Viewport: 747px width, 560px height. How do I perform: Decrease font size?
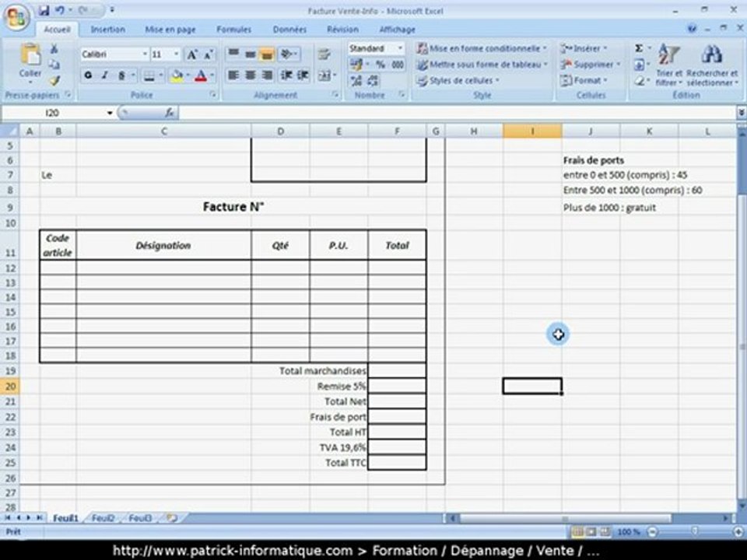[x=209, y=54]
